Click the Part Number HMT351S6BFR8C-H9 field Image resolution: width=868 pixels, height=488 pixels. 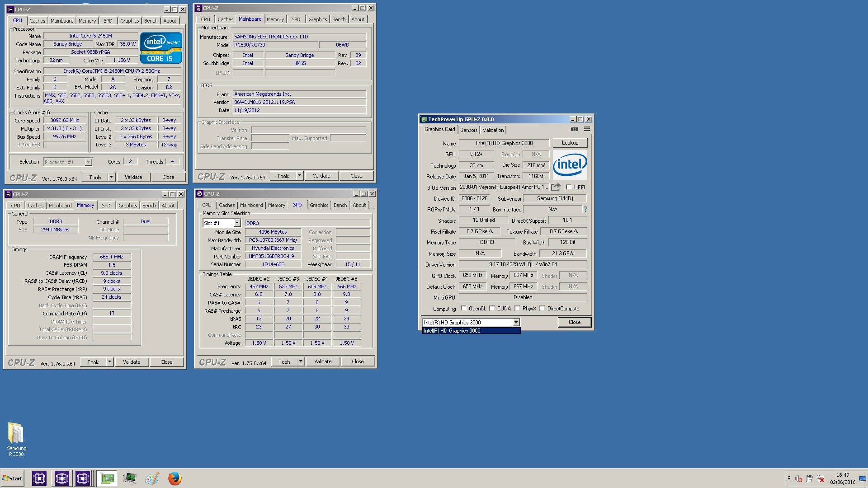pos(273,256)
